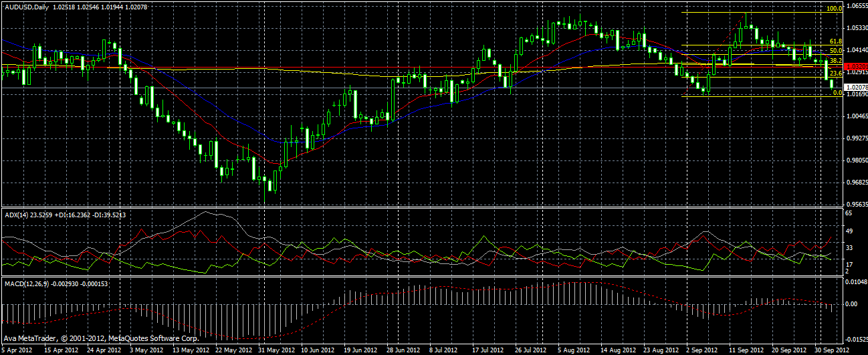
Task: Click the 65 value on ADX scale
Action: 849,212
